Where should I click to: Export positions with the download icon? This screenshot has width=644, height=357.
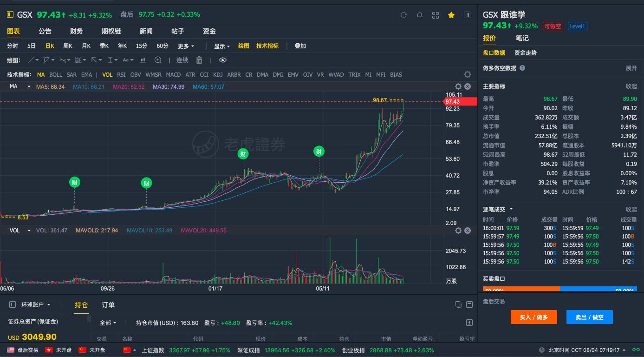469,323
